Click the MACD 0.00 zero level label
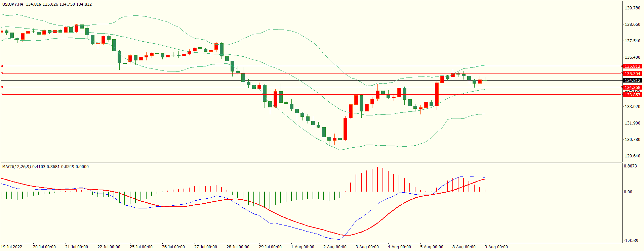644x251 pixels. point(628,192)
